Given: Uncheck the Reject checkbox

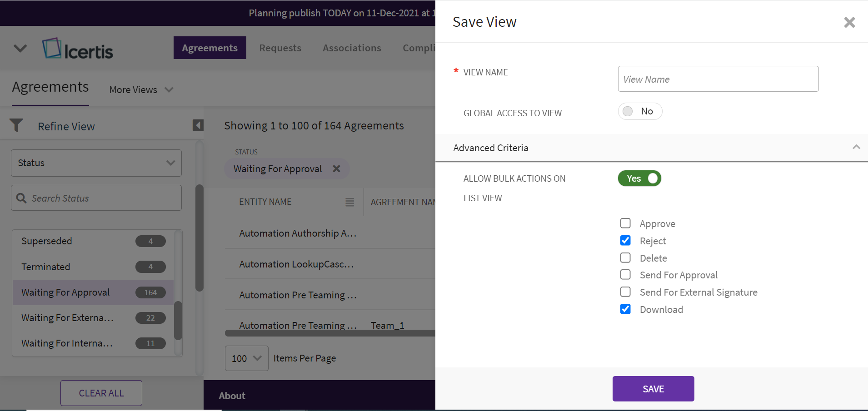Looking at the screenshot, I should click(625, 241).
